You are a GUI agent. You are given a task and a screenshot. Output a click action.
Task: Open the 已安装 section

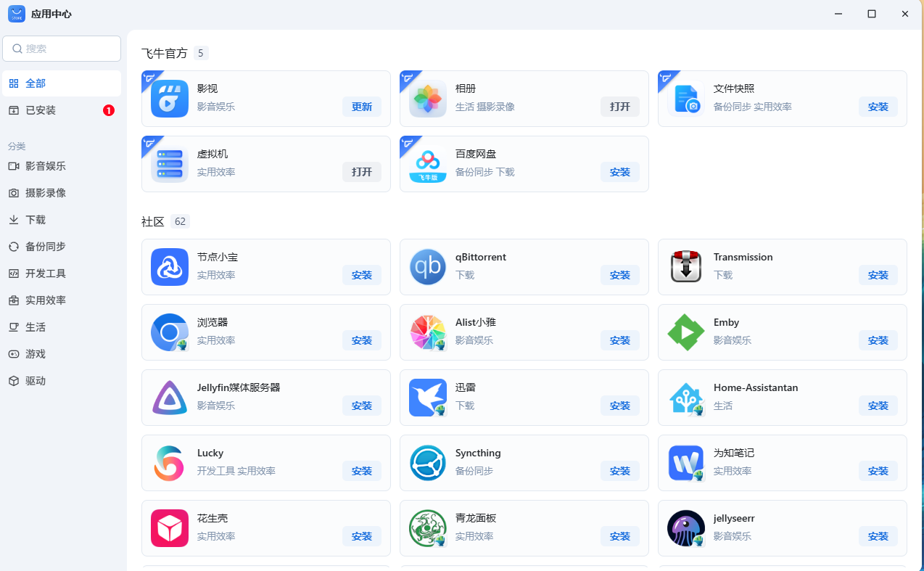[x=62, y=110]
